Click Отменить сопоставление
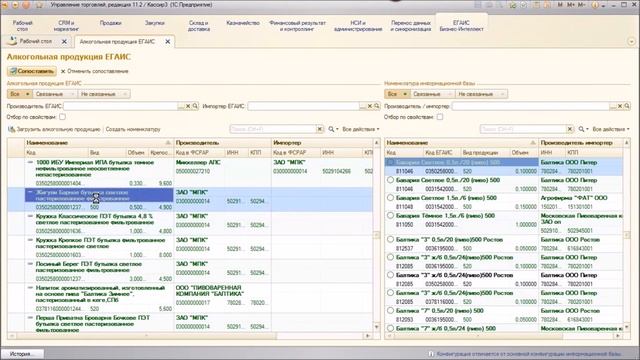 (x=94, y=71)
